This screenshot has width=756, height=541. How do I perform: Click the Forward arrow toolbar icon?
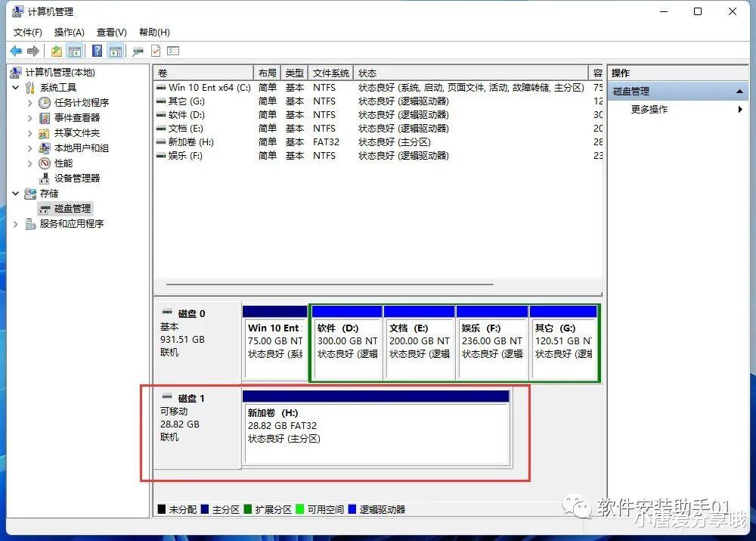pos(33,51)
